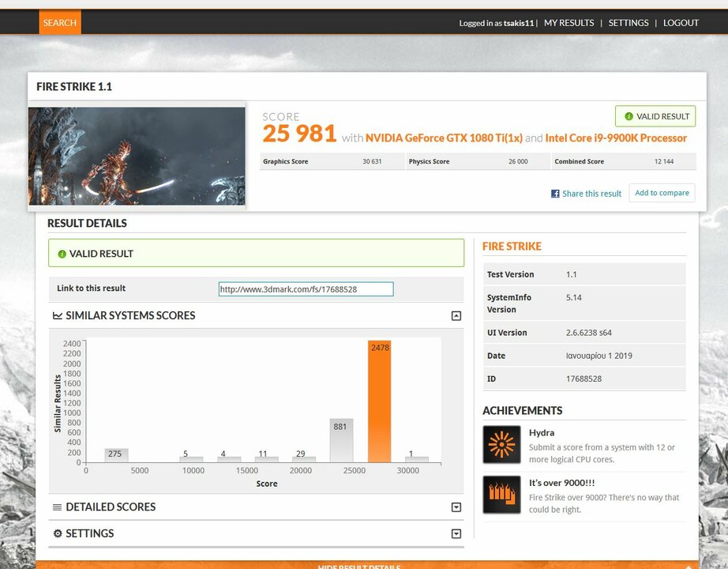The width and height of the screenshot is (728, 569).
Task: Click the score 25 981
Action: coord(299,134)
